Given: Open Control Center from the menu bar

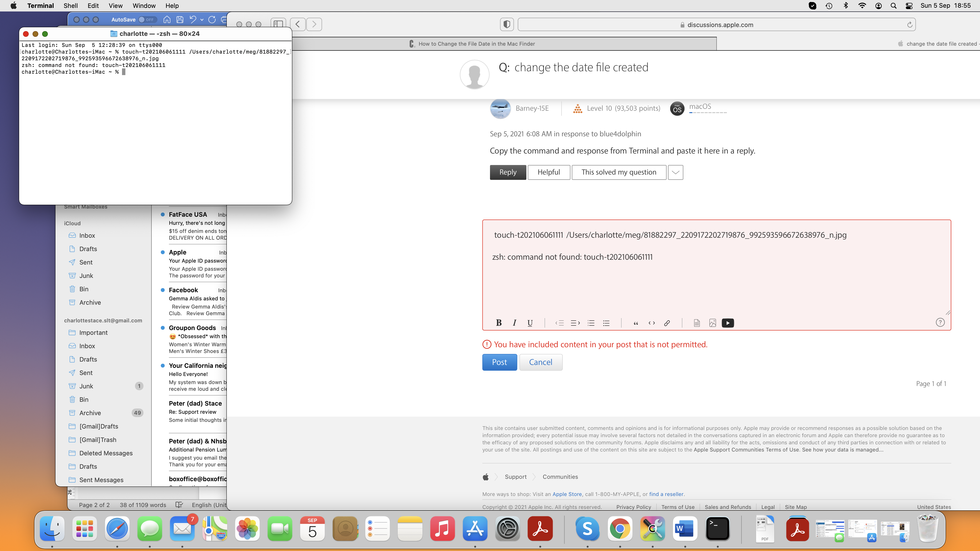Looking at the screenshot, I should pos(909,6).
